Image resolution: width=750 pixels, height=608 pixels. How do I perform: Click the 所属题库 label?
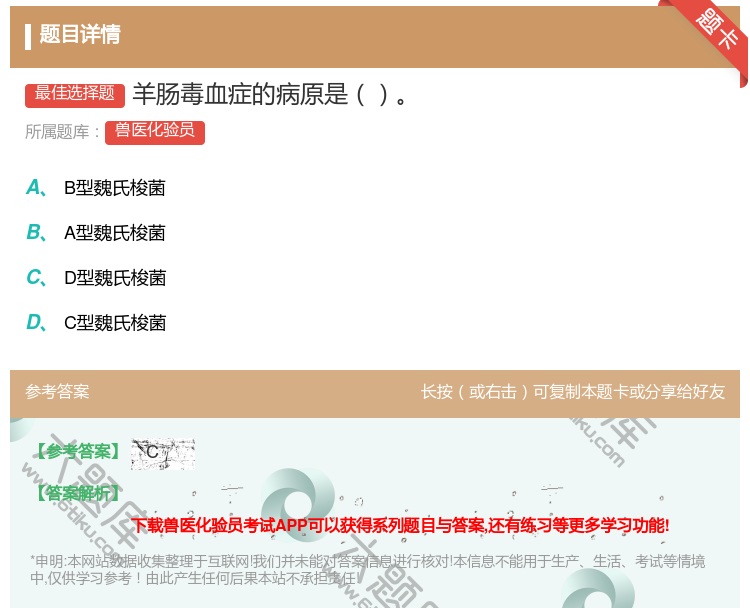click(62, 132)
